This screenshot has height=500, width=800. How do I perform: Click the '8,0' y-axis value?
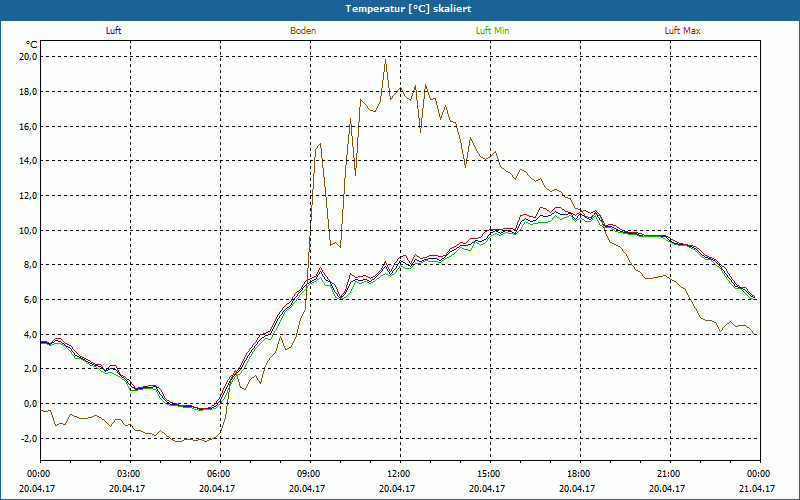pyautogui.click(x=30, y=265)
